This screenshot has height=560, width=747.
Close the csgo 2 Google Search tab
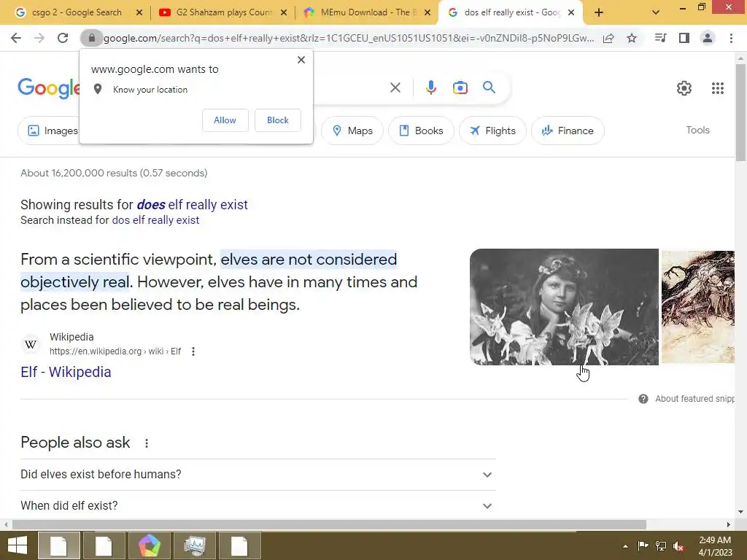coord(139,12)
